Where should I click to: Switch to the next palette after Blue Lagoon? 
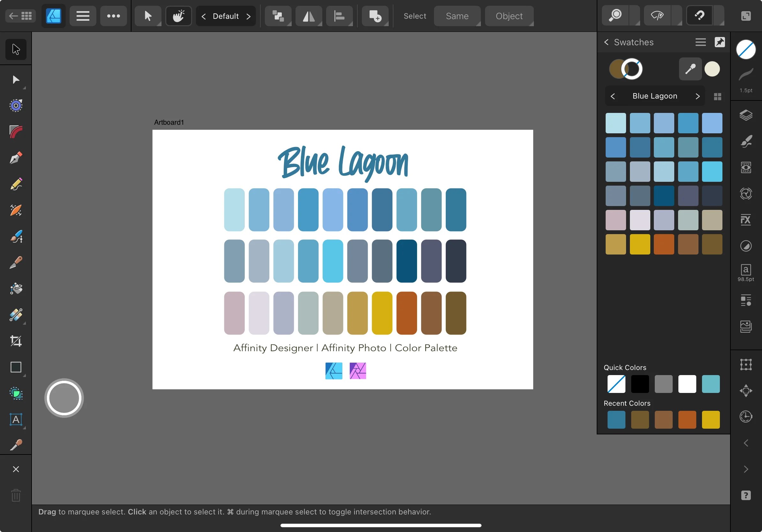[x=698, y=96]
